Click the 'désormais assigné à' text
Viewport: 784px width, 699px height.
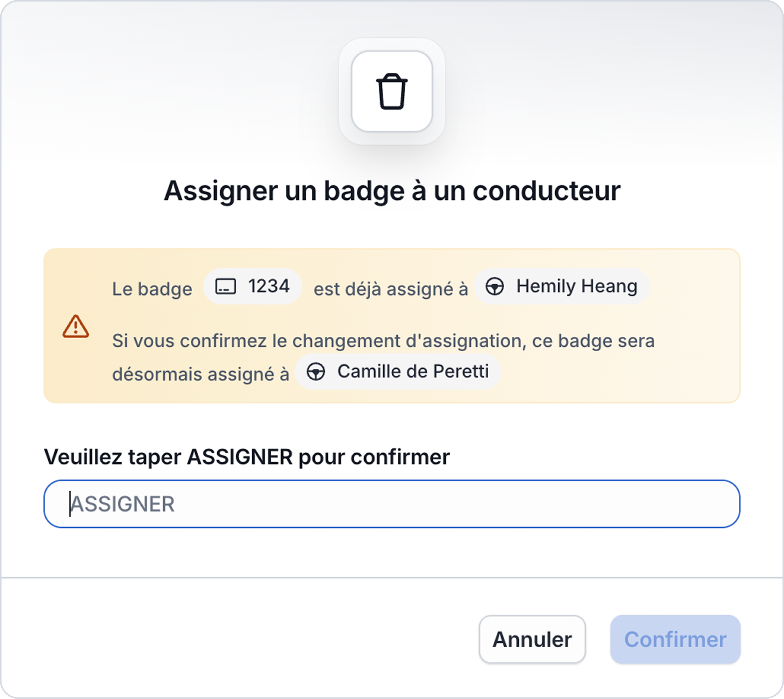tap(201, 374)
